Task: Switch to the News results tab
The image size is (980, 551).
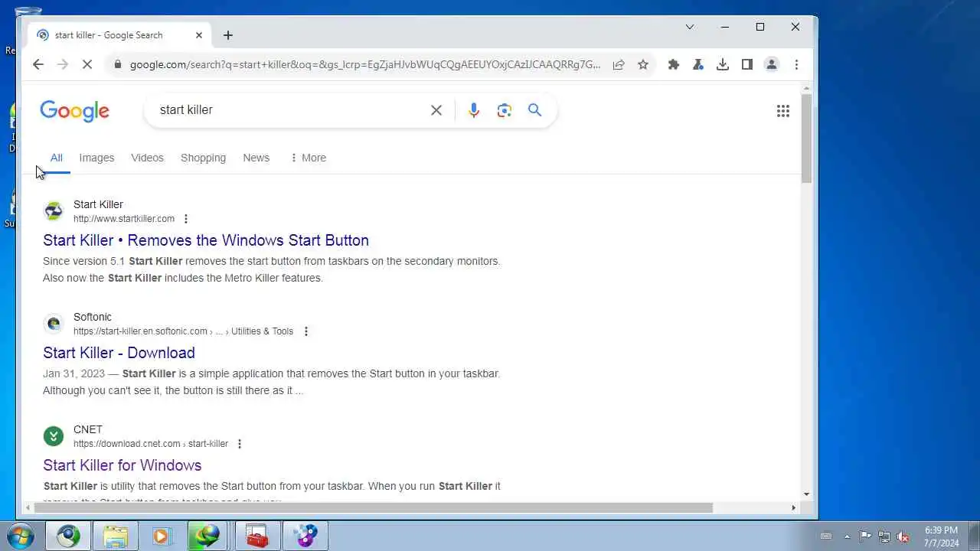Action: [256, 158]
